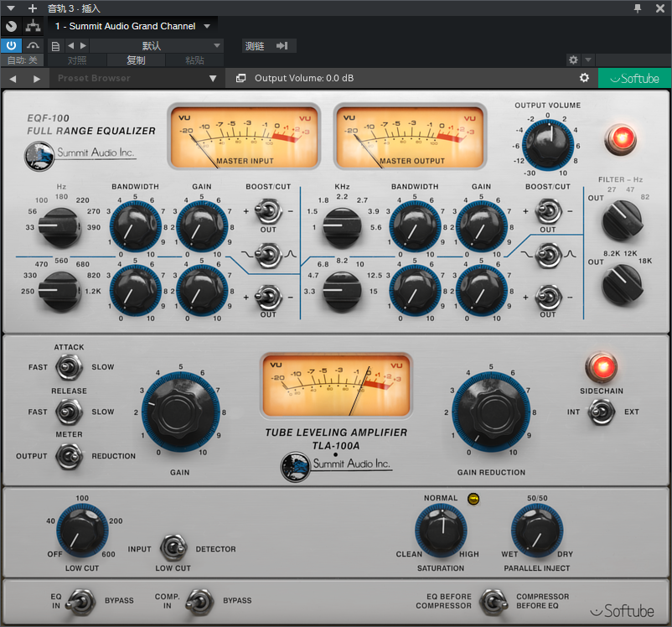The height and width of the screenshot is (627, 672).
Task: Click the preset file document icon
Action: [55, 46]
